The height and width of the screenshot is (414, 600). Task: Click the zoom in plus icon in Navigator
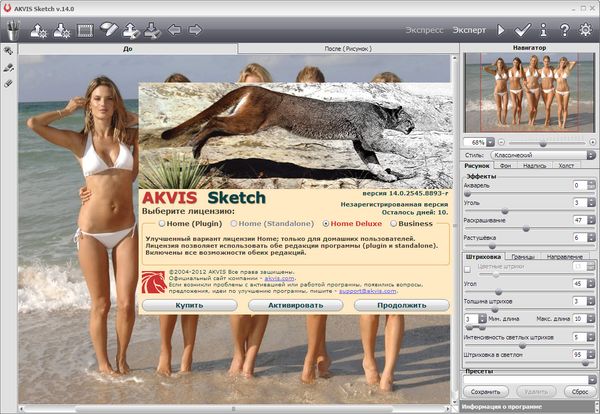[592, 142]
